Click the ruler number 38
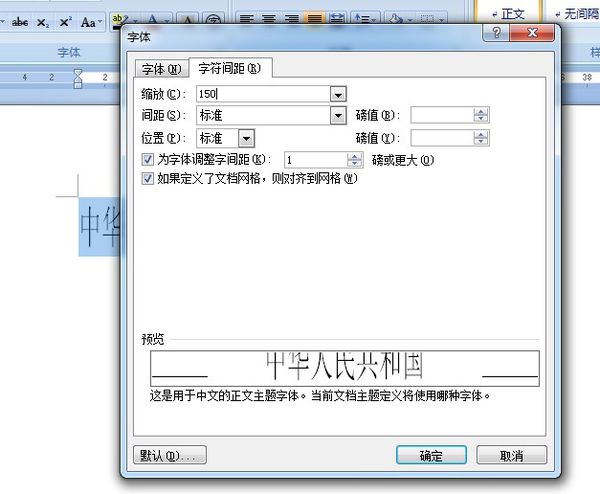 tap(587, 77)
